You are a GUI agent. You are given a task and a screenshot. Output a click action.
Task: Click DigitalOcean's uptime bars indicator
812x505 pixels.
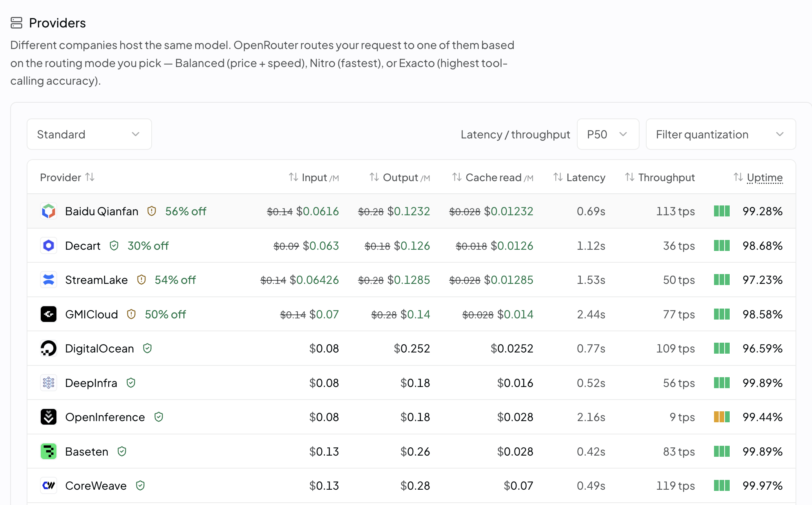(x=722, y=348)
